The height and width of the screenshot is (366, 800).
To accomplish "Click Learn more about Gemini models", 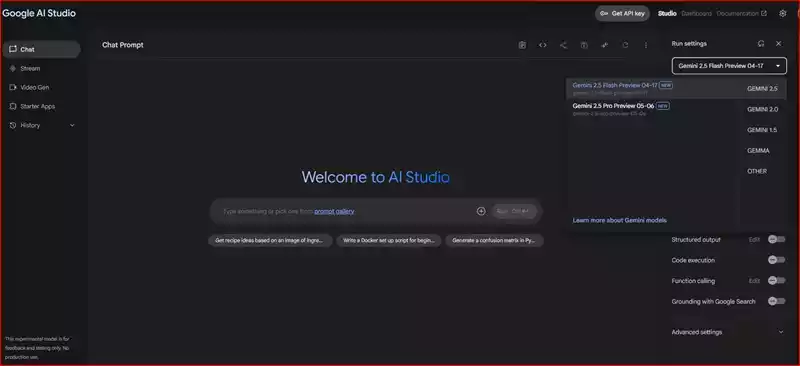I will (x=619, y=221).
